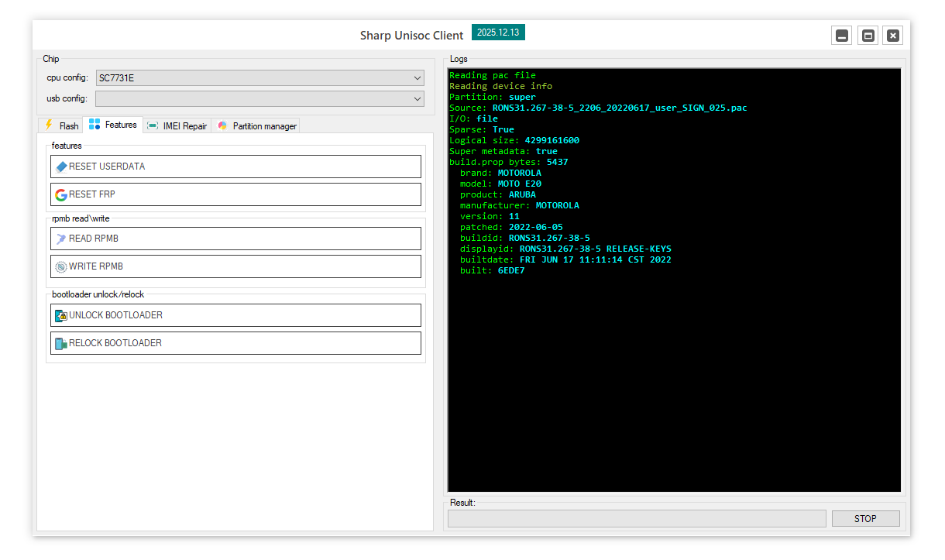Click the Google icon on Reset FRP
This screenshot has height=560, width=945.
click(61, 194)
